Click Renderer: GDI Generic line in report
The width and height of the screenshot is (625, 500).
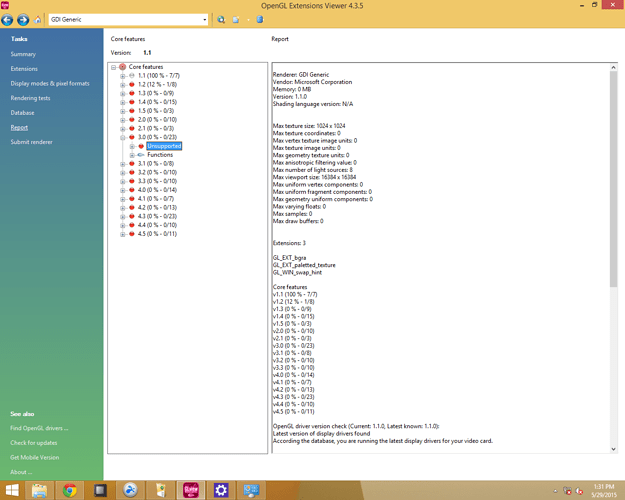point(301,75)
